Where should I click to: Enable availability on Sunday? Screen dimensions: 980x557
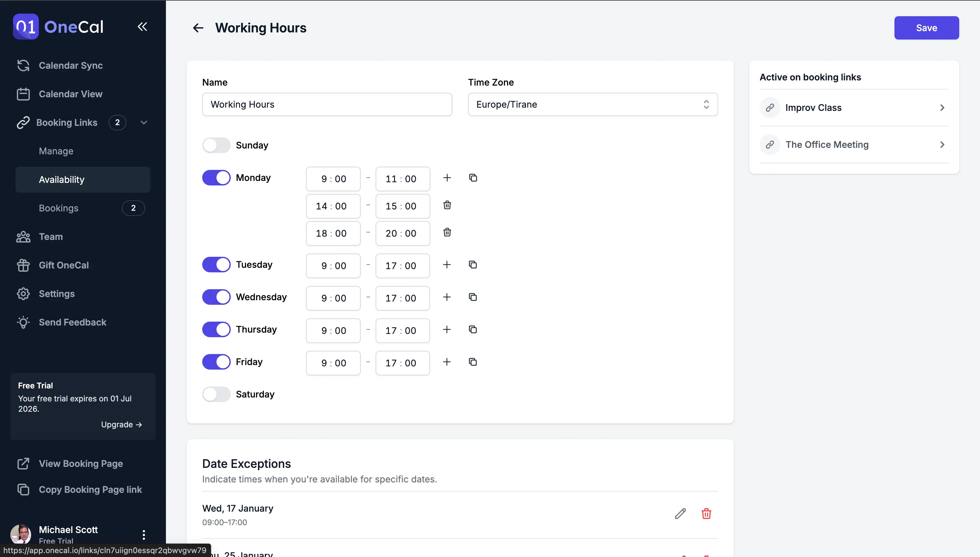point(216,145)
